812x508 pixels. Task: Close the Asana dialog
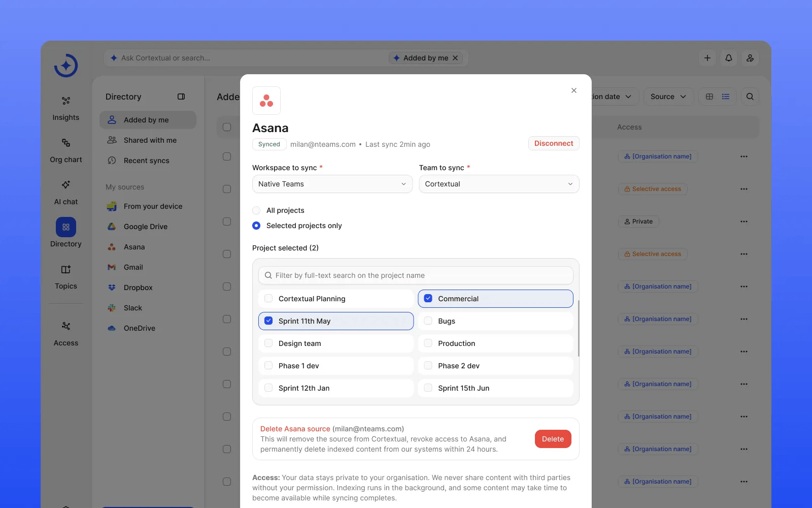[574, 90]
